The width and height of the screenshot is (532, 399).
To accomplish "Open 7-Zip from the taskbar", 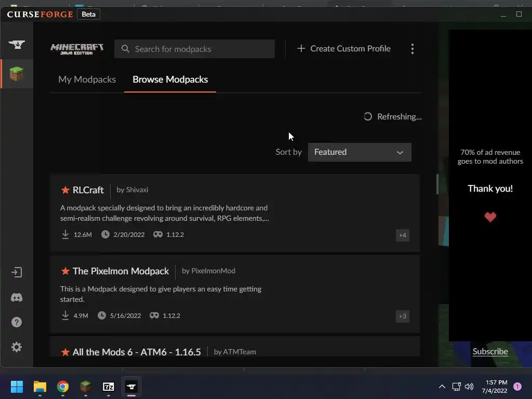I will [x=109, y=387].
